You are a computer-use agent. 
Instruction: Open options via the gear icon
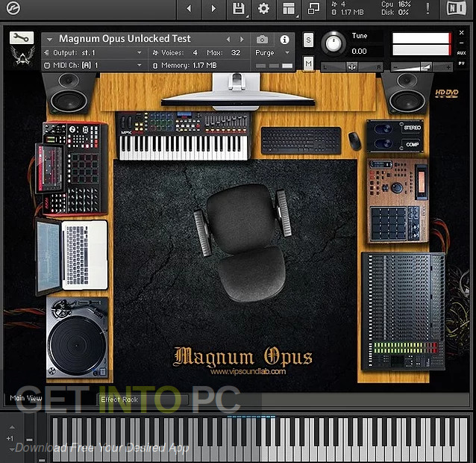click(x=263, y=8)
